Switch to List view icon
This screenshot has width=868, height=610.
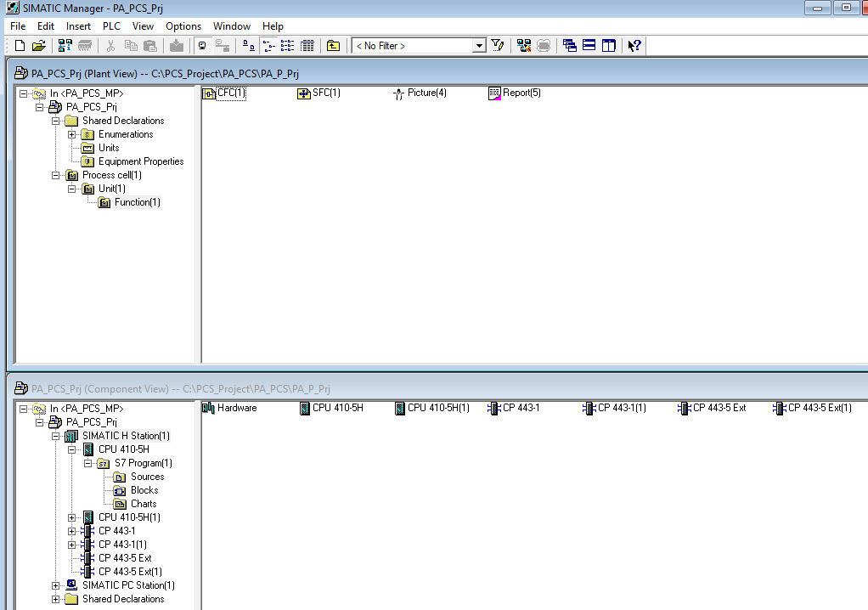[x=287, y=46]
